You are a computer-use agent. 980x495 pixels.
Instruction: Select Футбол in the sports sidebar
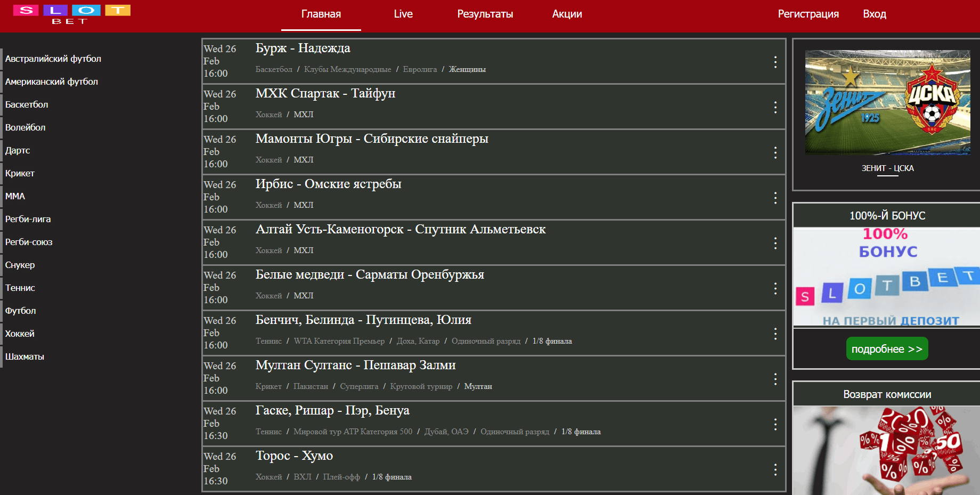pos(21,311)
